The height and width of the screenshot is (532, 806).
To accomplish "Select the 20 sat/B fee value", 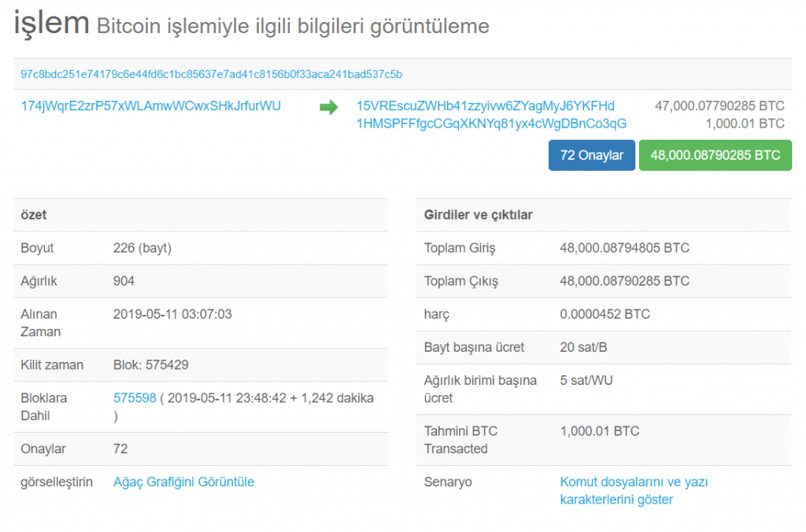I will tap(583, 348).
